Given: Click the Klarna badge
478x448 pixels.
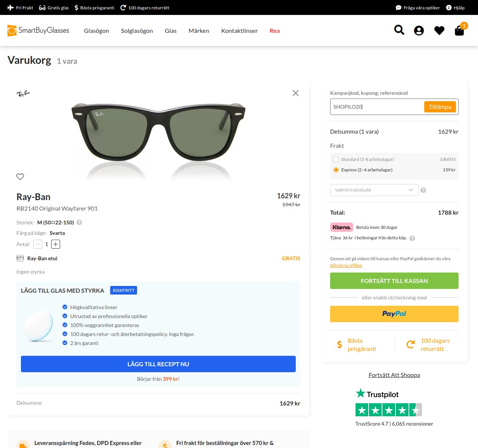Looking at the screenshot, I should [x=342, y=227].
